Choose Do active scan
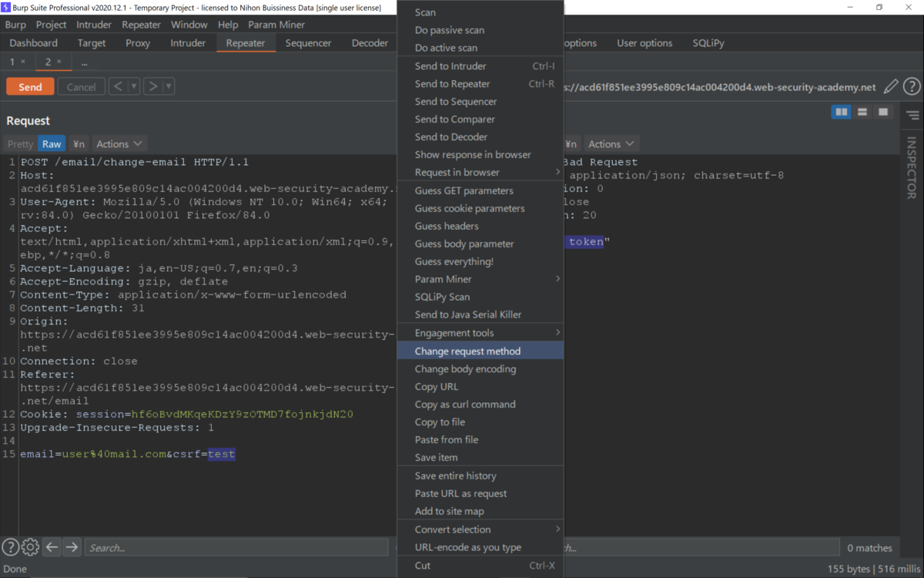Image resolution: width=924 pixels, height=578 pixels. (480, 48)
